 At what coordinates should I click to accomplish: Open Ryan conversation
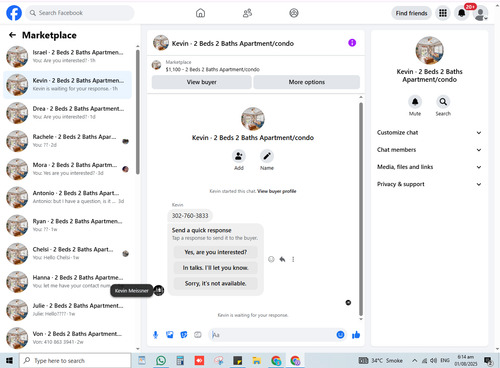coord(67,225)
